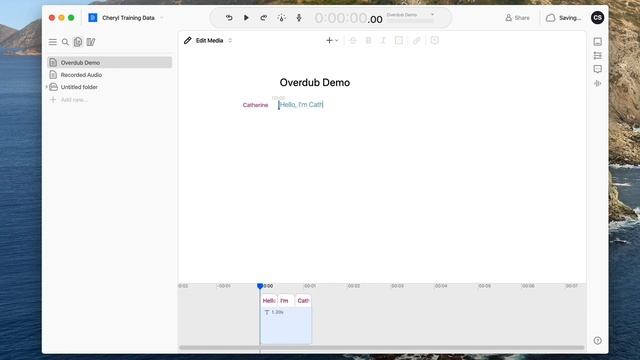Open the audio waveform panel icon
This screenshot has width=640, height=360.
coord(598,83)
